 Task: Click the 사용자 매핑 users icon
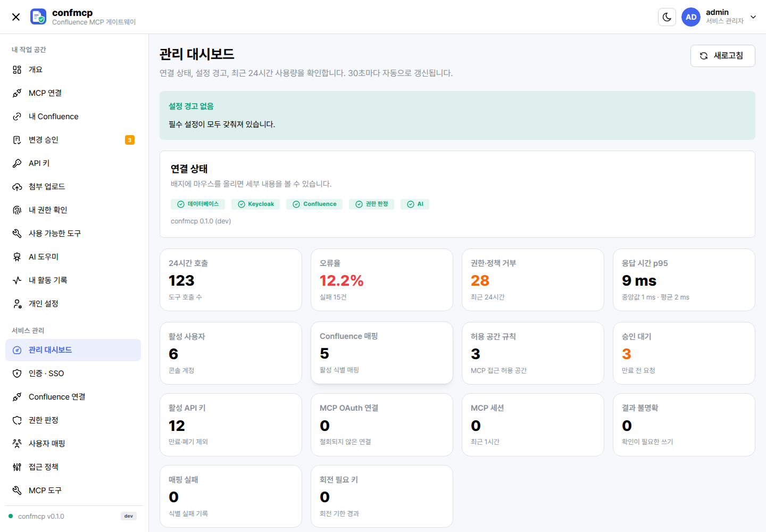(x=17, y=444)
